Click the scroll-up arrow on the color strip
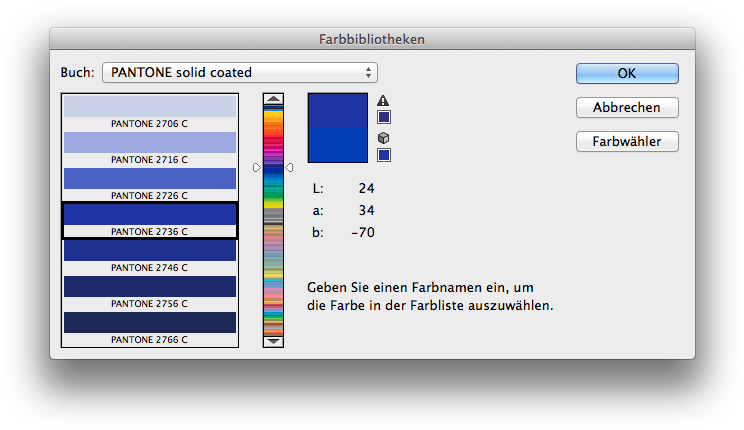 click(273, 99)
